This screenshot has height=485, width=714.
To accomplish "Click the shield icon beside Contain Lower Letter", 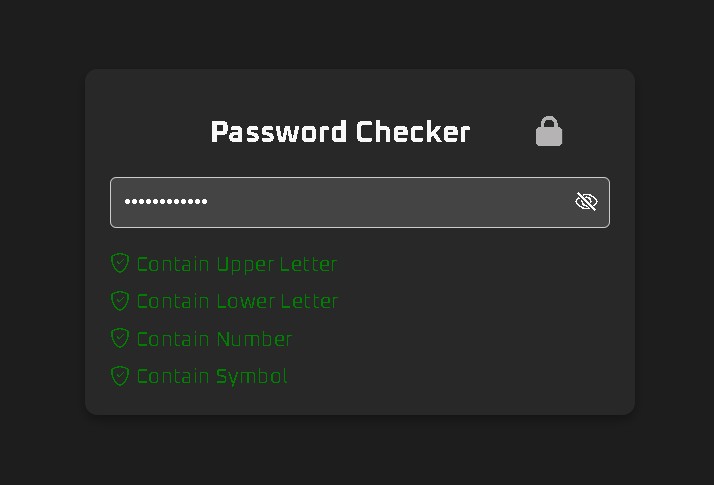I will pos(120,301).
